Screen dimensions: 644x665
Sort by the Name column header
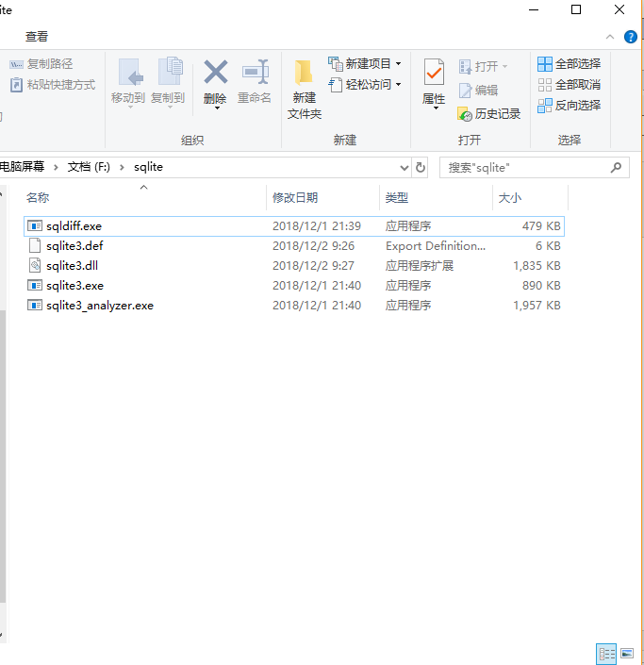(x=144, y=198)
